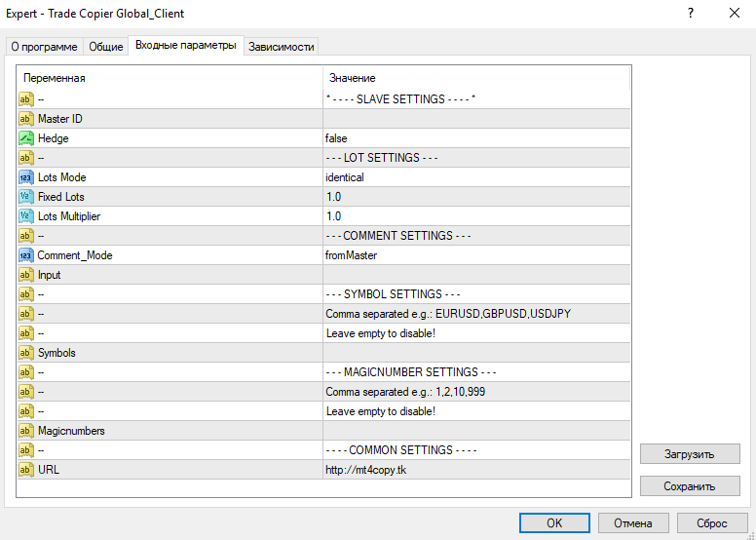The width and height of the screenshot is (756, 540).
Task: Click the string icon next to Symbols
Action: pos(26,353)
